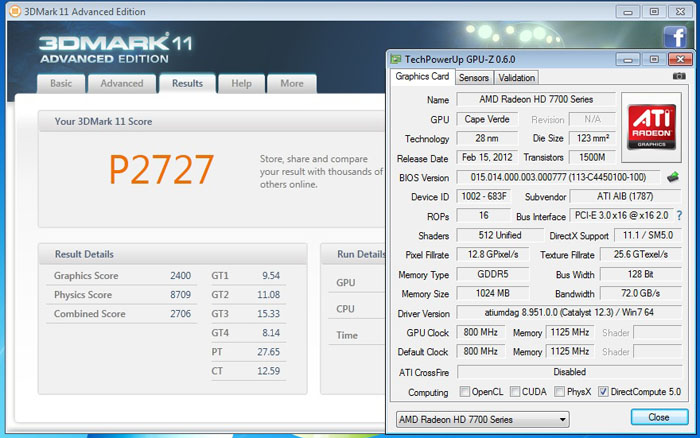
Task: Click the Release Date value Feb 15, 2012
Action: tap(487, 157)
